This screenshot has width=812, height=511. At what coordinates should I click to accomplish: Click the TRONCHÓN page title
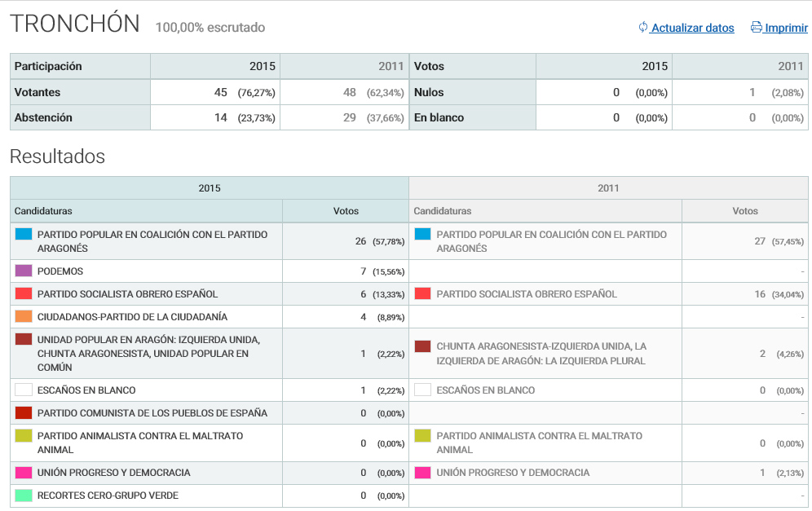pos(75,24)
